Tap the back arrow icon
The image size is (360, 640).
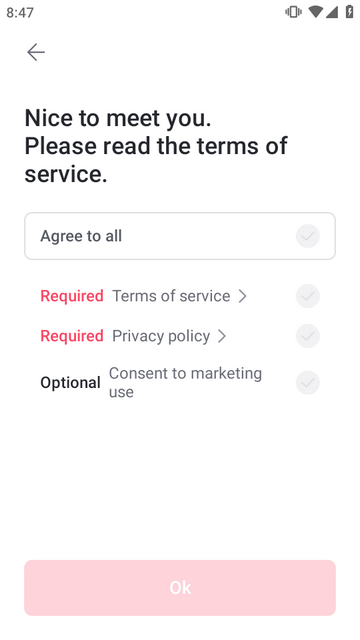click(36, 52)
